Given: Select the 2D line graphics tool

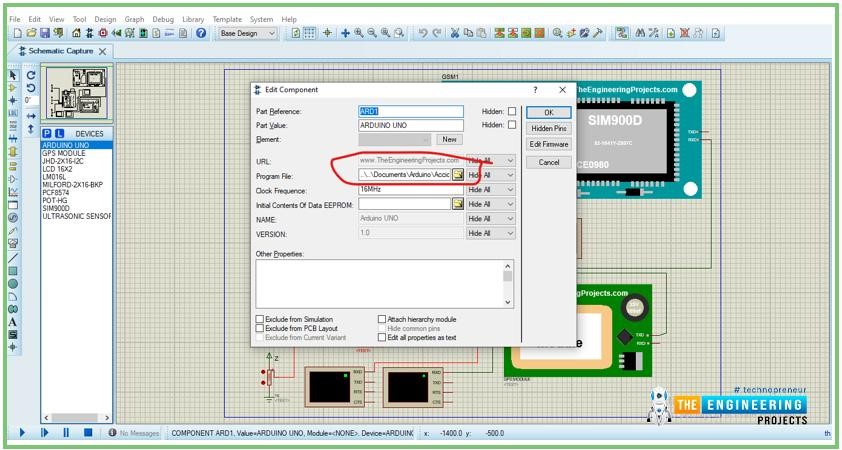Looking at the screenshot, I should pos(13,257).
